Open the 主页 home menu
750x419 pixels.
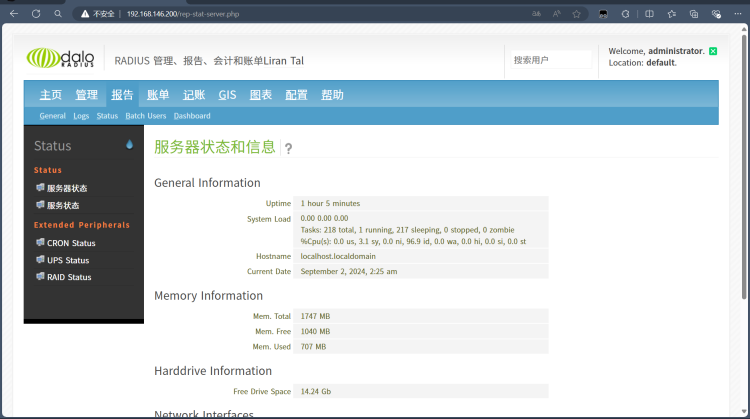click(x=51, y=95)
